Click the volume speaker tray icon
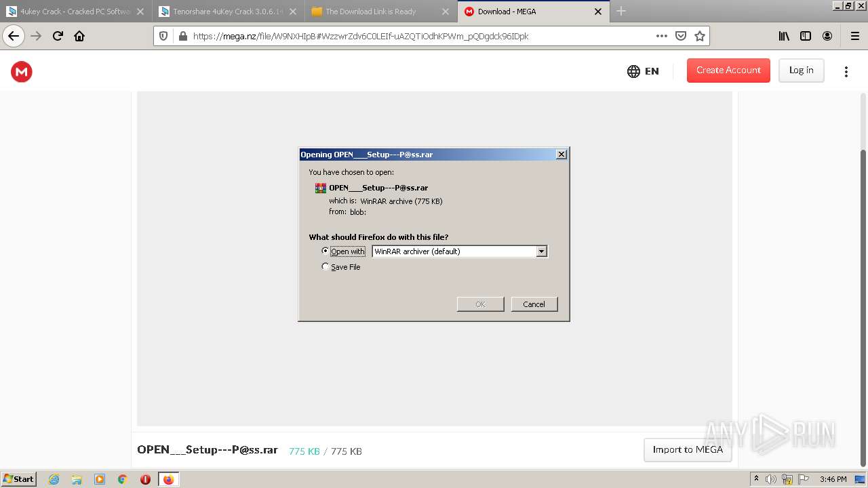The image size is (868, 488). (771, 479)
